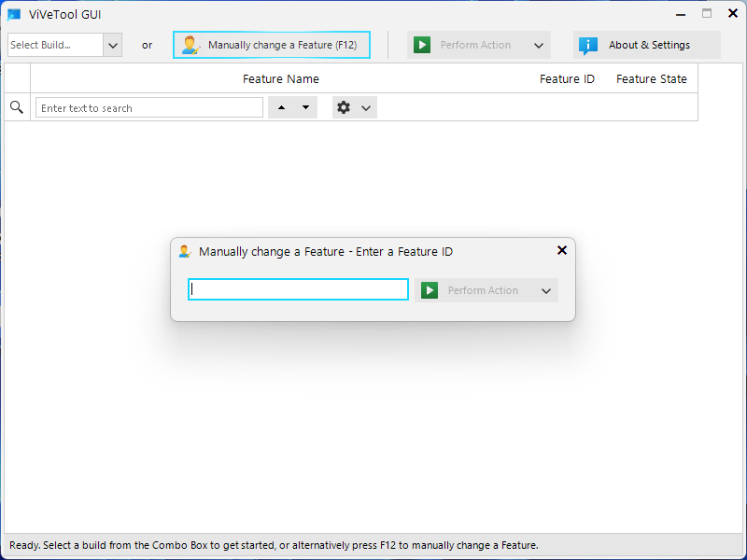Viewport: 747px width, 560px height.
Task: Open search options gear icon
Action: (344, 107)
